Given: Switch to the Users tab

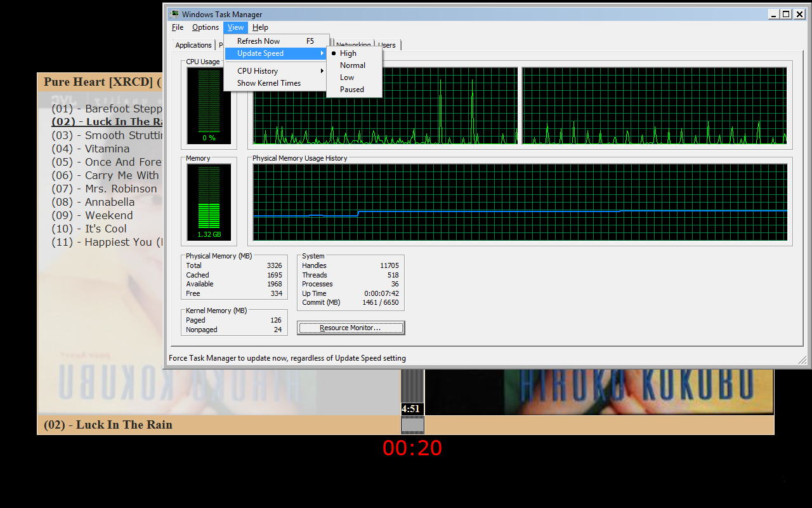Looking at the screenshot, I should [387, 45].
